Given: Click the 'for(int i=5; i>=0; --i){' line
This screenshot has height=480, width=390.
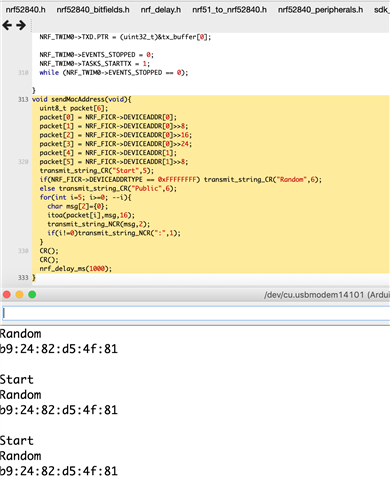Looking at the screenshot, I should tap(85, 197).
